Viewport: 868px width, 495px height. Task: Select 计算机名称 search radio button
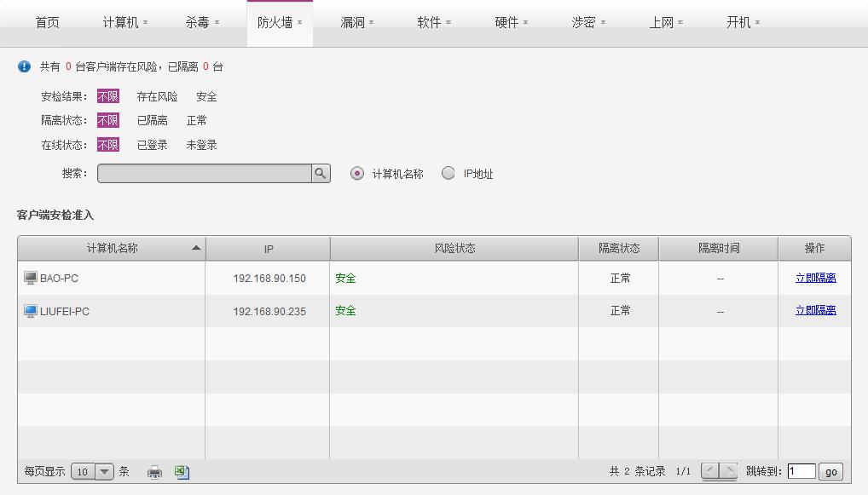click(x=357, y=174)
